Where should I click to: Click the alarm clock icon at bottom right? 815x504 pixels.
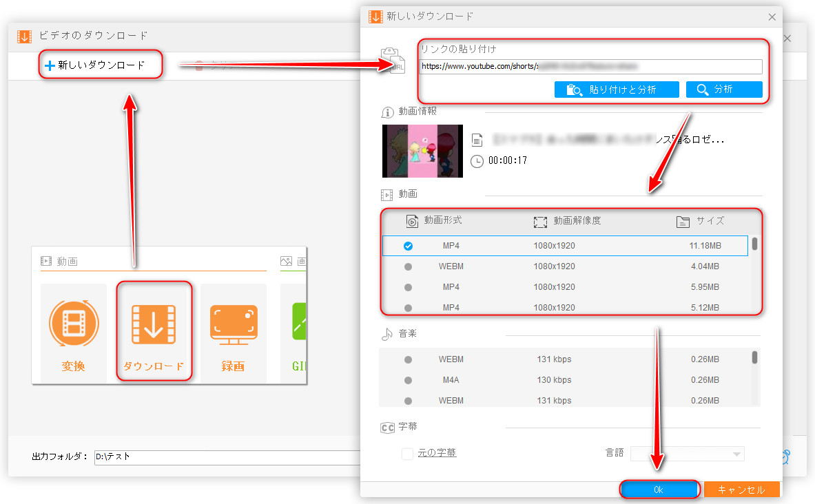coord(787,456)
